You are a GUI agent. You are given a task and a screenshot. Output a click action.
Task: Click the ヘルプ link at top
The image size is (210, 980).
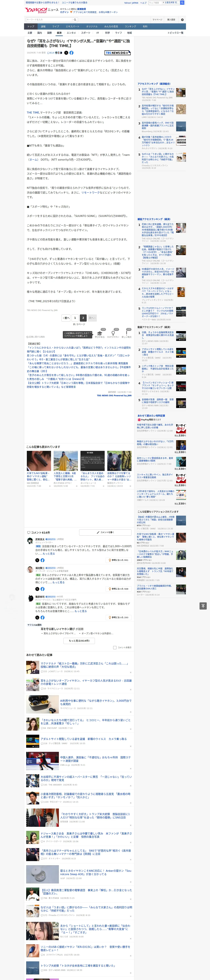143,3
